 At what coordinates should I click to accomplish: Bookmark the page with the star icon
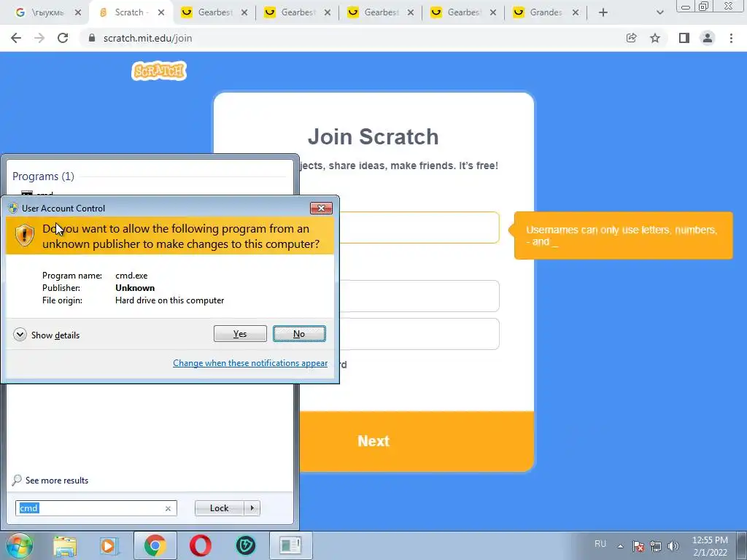point(655,38)
